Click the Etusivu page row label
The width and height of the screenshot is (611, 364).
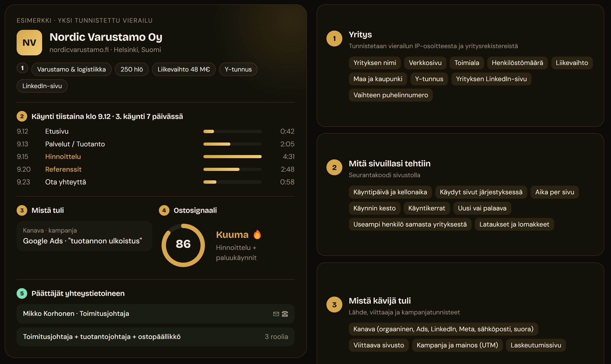[57, 131]
